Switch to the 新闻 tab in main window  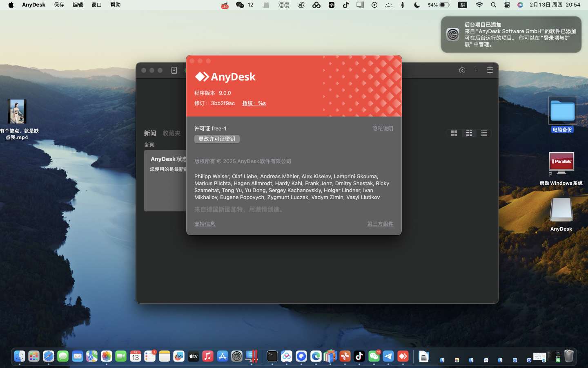[150, 133]
